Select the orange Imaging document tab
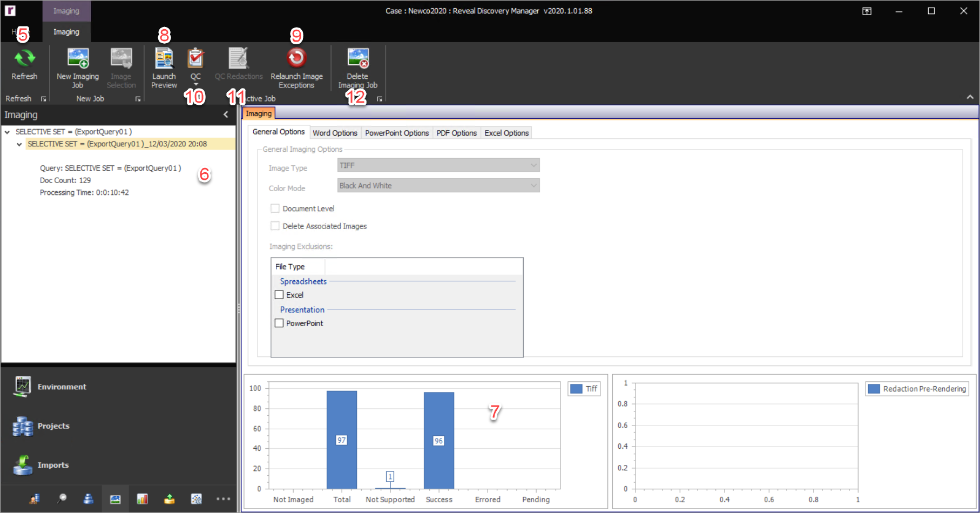Viewport: 980px width, 513px height. 259,113
